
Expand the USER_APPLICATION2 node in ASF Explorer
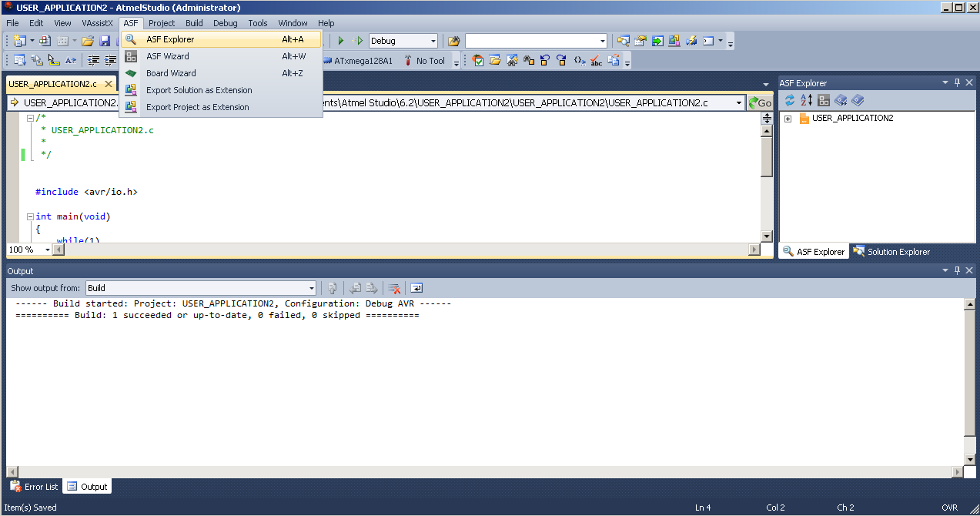point(788,119)
